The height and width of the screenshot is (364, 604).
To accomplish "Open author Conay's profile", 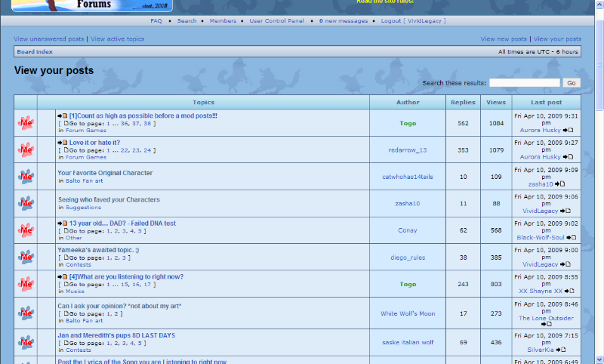I will 408,230.
